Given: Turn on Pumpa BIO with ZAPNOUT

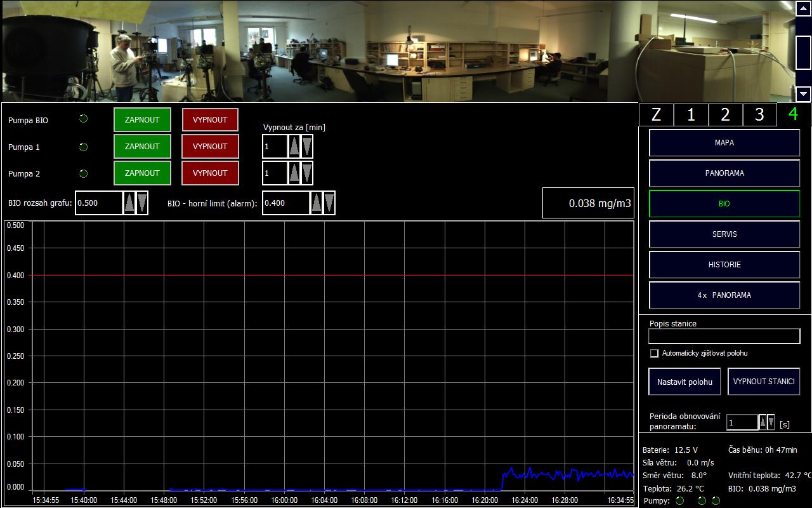Looking at the screenshot, I should 142,120.
